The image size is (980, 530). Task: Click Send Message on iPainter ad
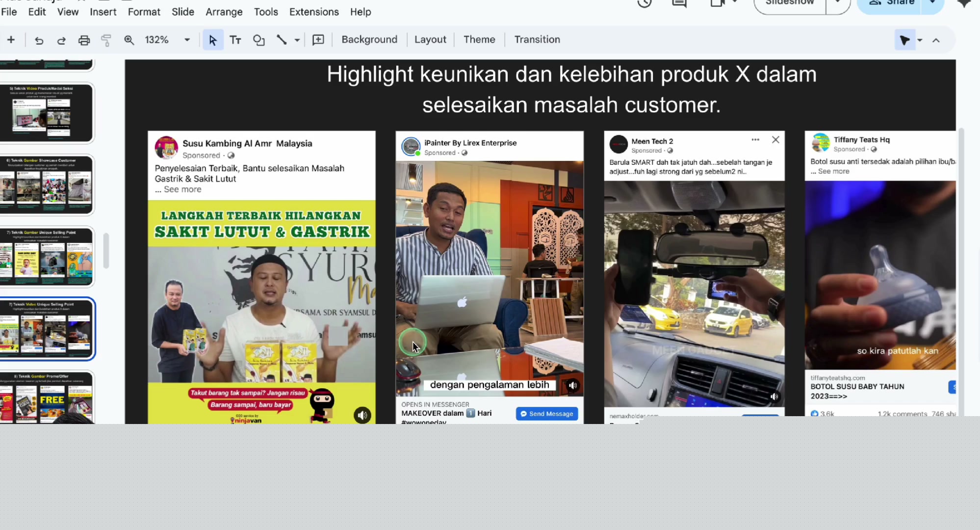coord(547,414)
